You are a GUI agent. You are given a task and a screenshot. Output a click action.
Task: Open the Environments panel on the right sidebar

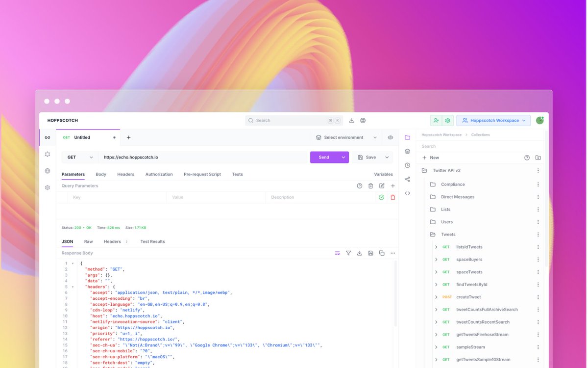pos(407,151)
